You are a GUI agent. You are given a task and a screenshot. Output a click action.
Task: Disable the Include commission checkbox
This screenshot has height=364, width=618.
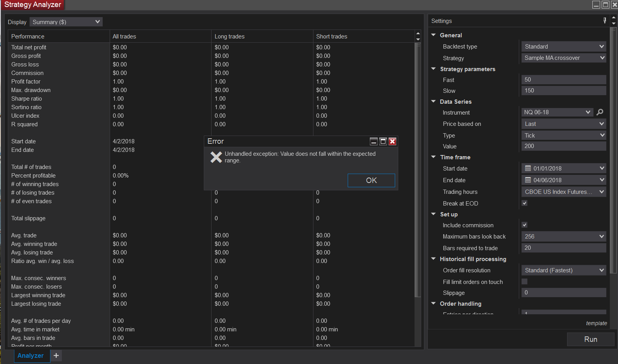525,225
